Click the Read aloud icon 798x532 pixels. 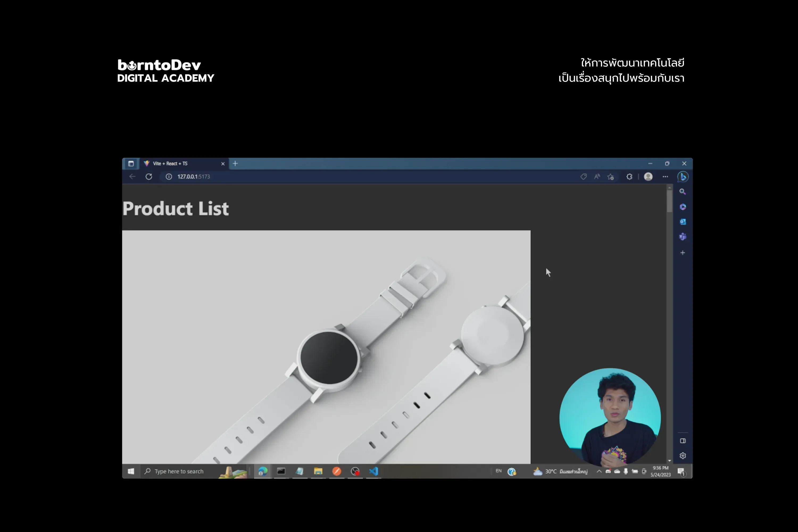click(x=597, y=177)
